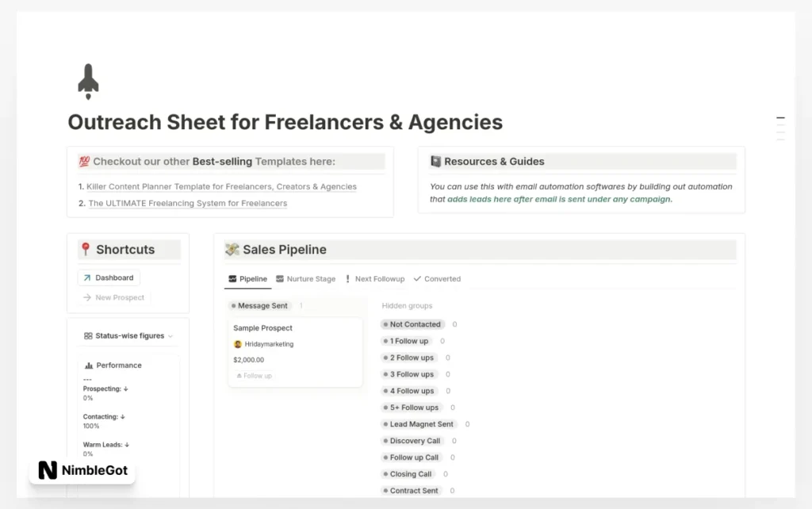Click the Lead Magnet Sent hidden group

pyautogui.click(x=419, y=423)
